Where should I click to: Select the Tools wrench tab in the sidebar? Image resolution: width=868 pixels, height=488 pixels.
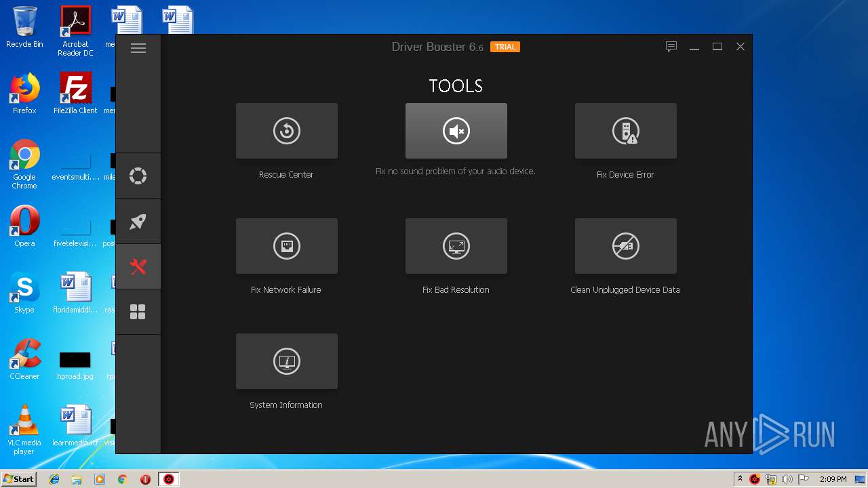coord(138,267)
